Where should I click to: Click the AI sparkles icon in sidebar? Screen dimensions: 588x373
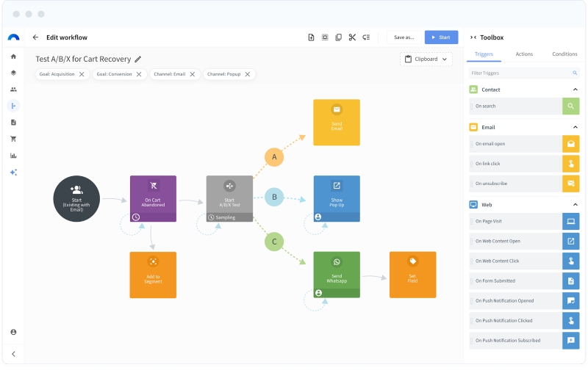pos(13,173)
